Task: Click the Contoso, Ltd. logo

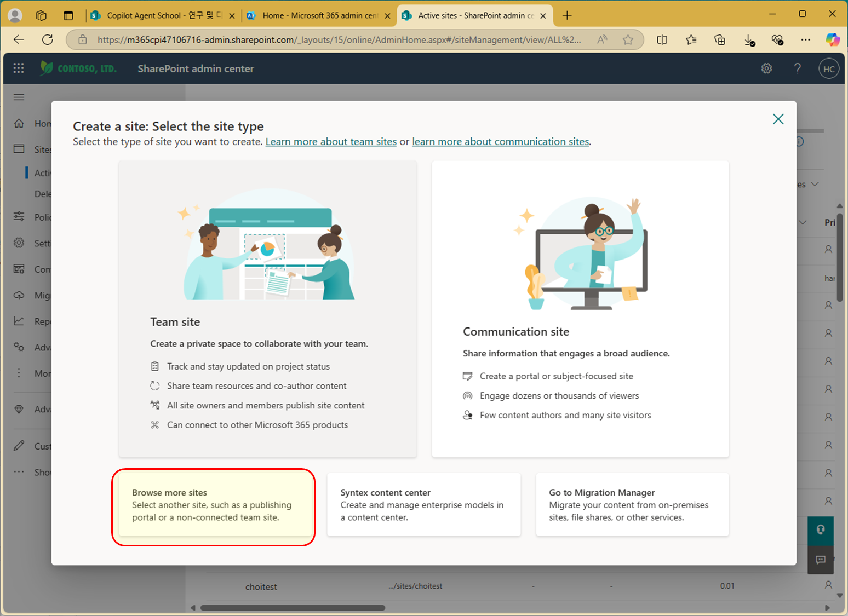Action: point(78,68)
